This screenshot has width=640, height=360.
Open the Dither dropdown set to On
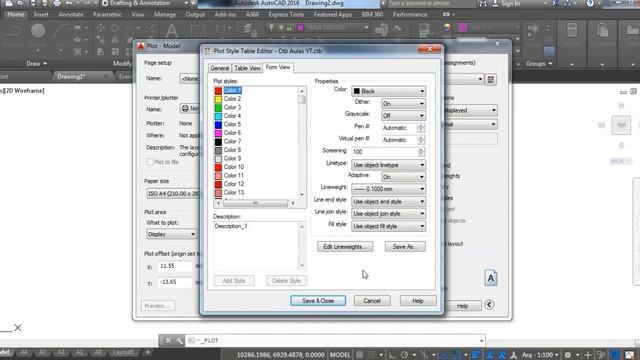403,104
